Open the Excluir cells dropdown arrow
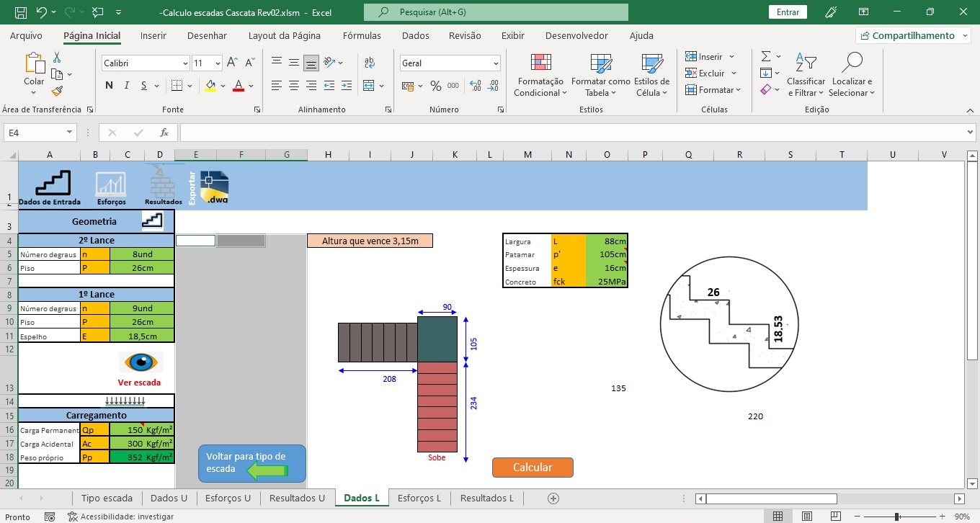Viewport: 980px width, 523px height. point(734,73)
